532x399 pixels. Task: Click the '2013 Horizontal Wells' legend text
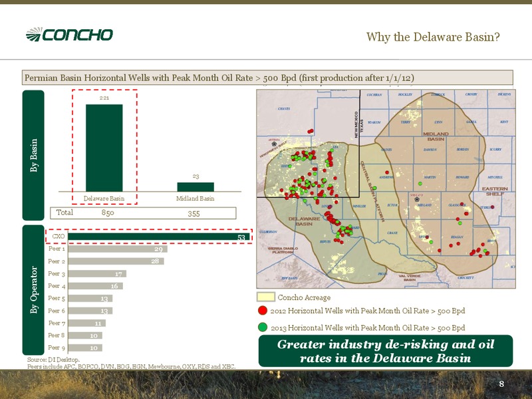(x=368, y=328)
